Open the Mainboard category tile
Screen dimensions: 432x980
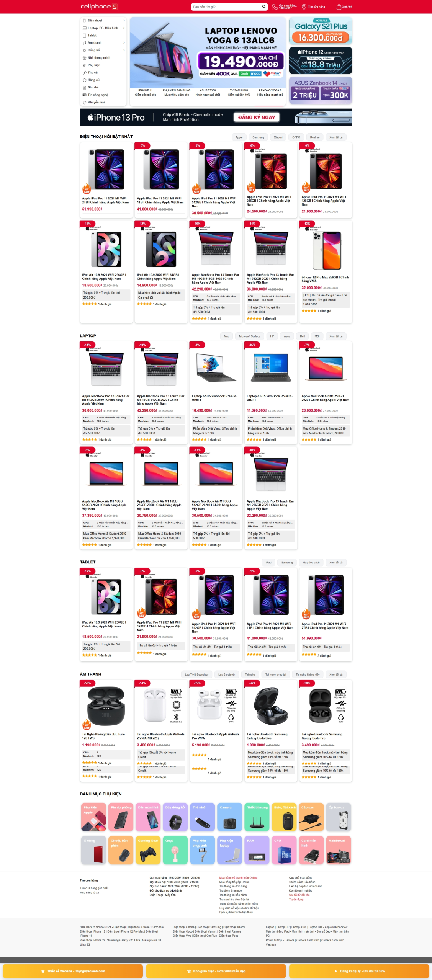tap(339, 850)
